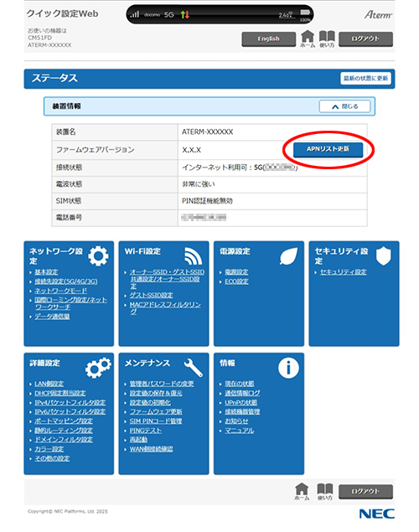
Task: Click the leaf icon on 電源設定 card
Action: point(288,256)
